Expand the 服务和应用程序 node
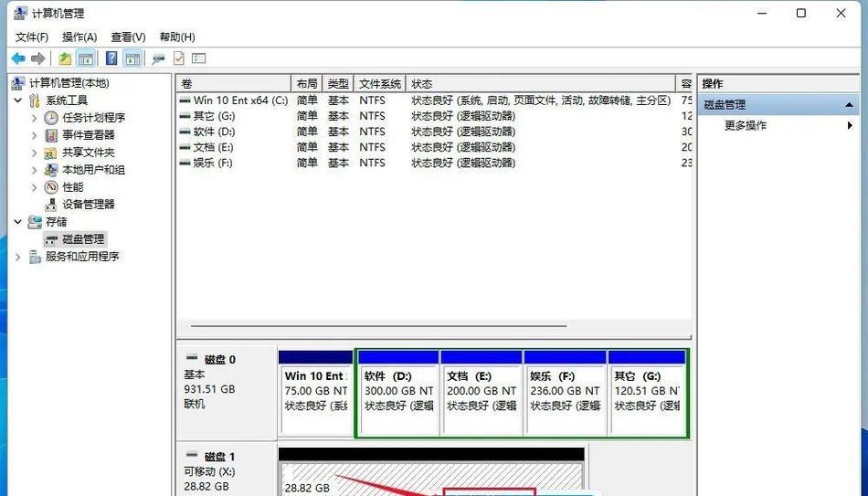Screen dimensions: 868x496 tap(18, 257)
